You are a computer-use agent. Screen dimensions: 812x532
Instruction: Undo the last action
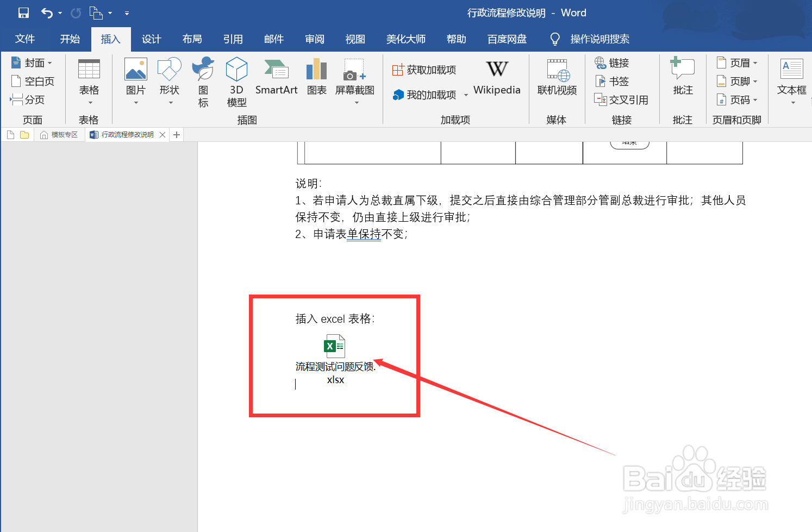tap(47, 12)
